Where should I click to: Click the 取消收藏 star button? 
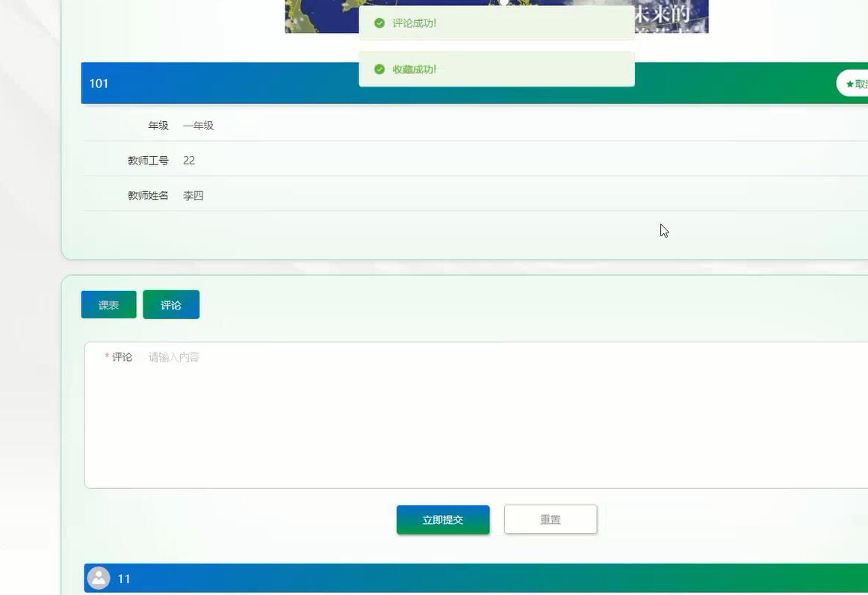point(852,84)
